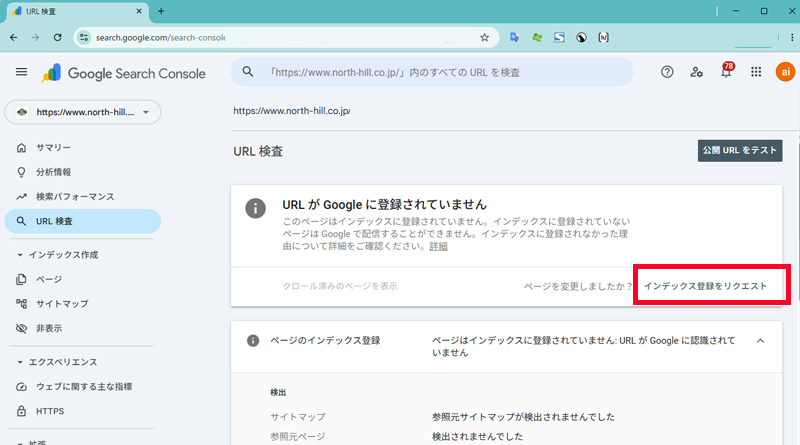Click the Google Translate extension icon
Screen dimensions: 800x445
click(x=514, y=37)
